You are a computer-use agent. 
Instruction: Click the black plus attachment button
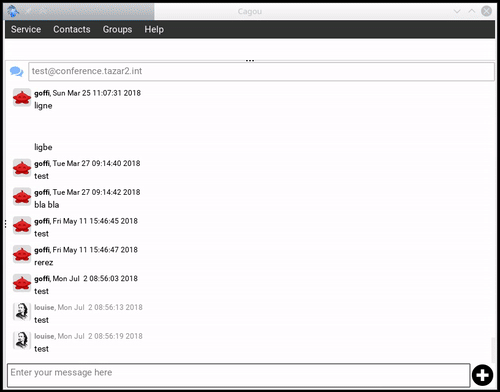(x=482, y=375)
